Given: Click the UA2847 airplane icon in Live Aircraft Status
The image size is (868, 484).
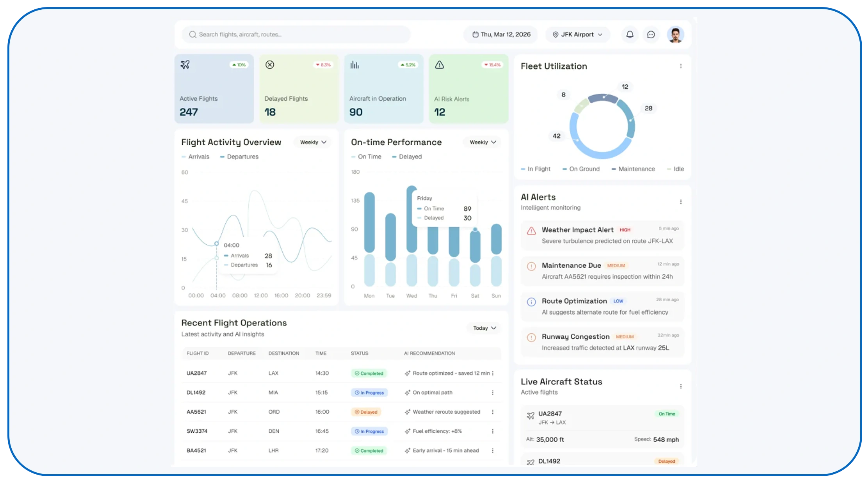Looking at the screenshot, I should [x=531, y=416].
